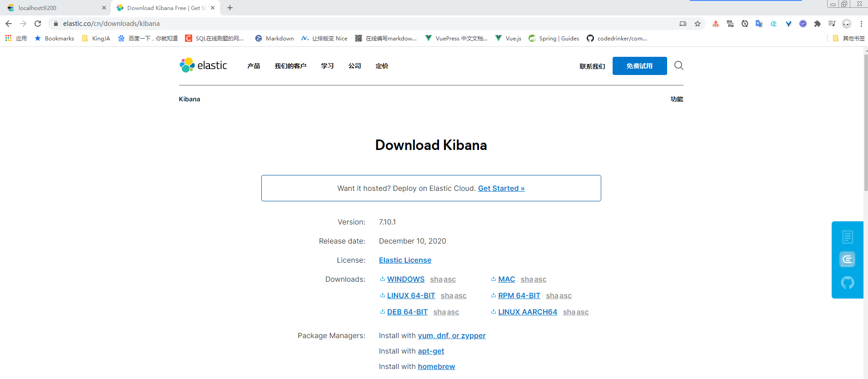Open the Chrome profile avatar
This screenshot has height=379, width=868.
pyautogui.click(x=847, y=24)
